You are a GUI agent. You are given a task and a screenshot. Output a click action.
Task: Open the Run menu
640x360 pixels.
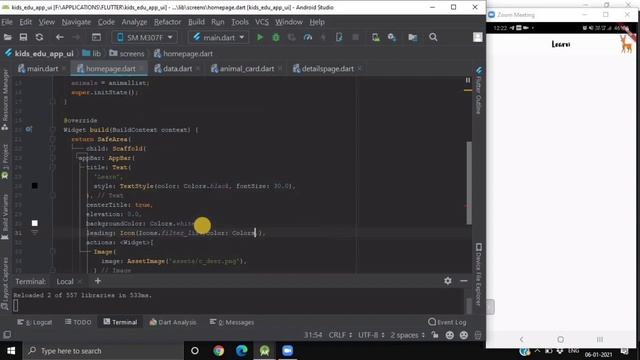click(x=218, y=22)
